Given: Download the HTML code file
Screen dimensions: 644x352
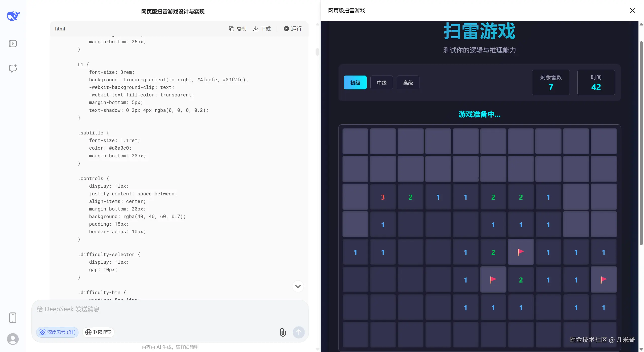Looking at the screenshot, I should point(262,28).
